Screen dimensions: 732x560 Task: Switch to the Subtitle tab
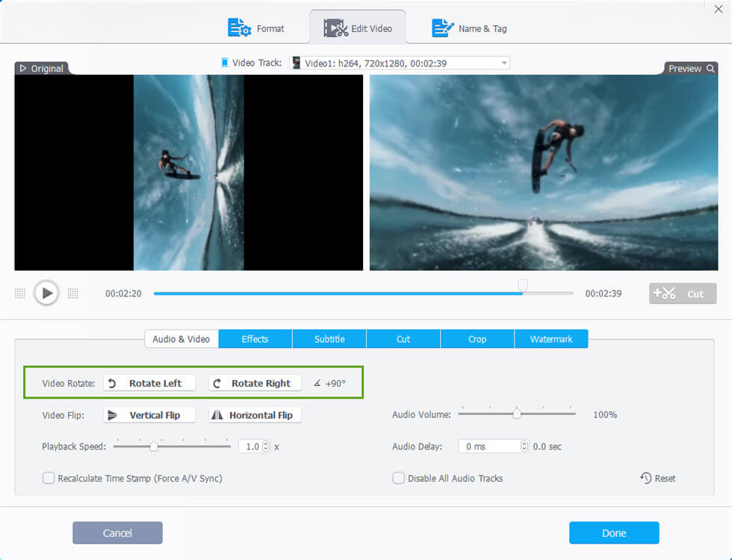pos(329,339)
